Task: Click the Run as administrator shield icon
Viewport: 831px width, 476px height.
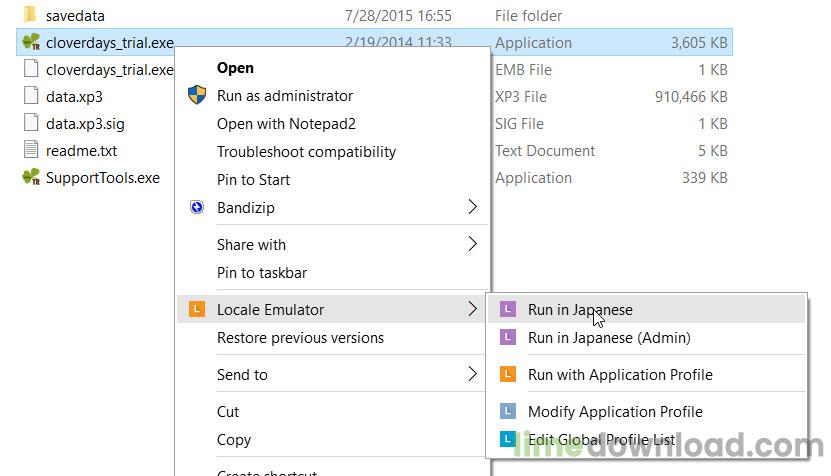Action: pos(196,96)
